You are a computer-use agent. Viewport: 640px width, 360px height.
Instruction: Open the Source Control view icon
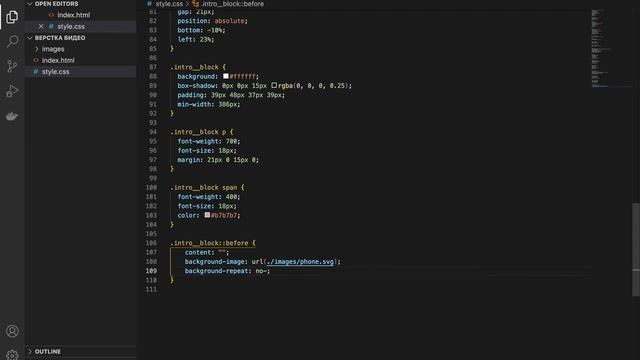[x=12, y=66]
